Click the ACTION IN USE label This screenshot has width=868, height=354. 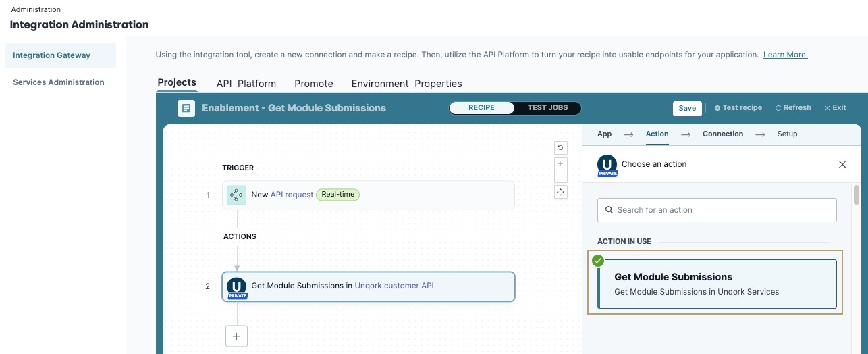click(624, 241)
